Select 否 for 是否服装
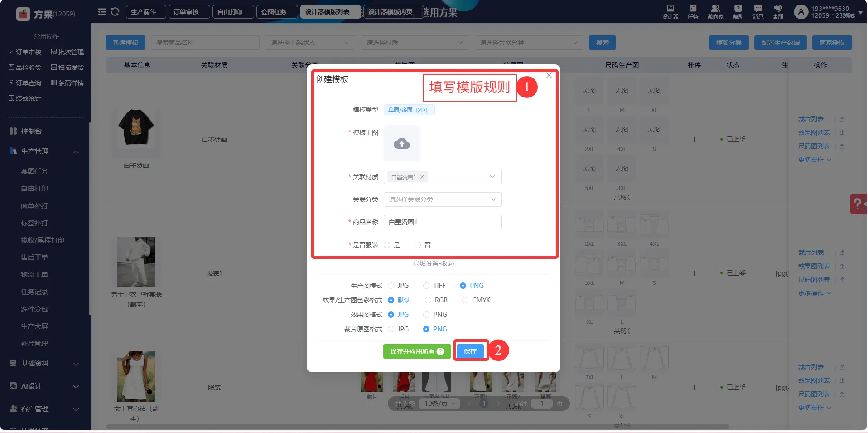This screenshot has height=433, width=868. coord(418,245)
